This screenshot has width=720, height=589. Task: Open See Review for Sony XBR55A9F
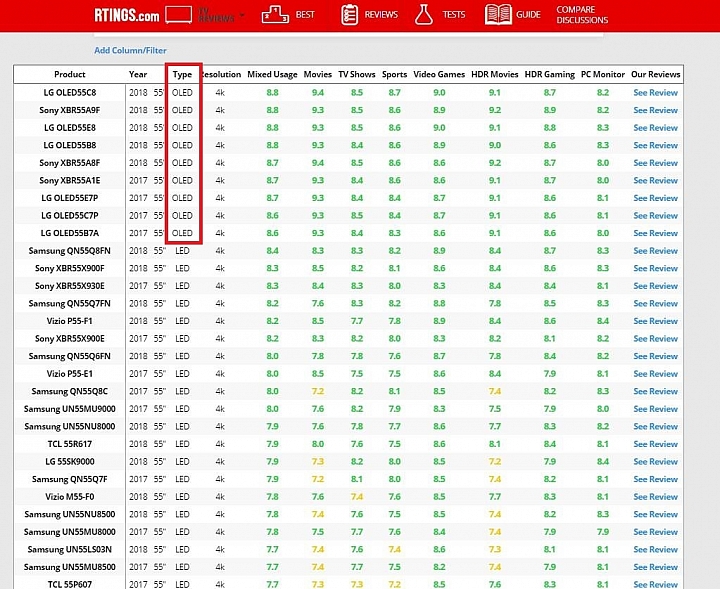point(656,110)
